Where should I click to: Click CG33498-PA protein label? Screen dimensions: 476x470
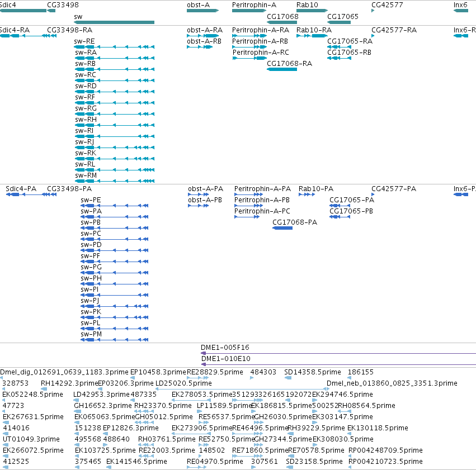point(69,188)
